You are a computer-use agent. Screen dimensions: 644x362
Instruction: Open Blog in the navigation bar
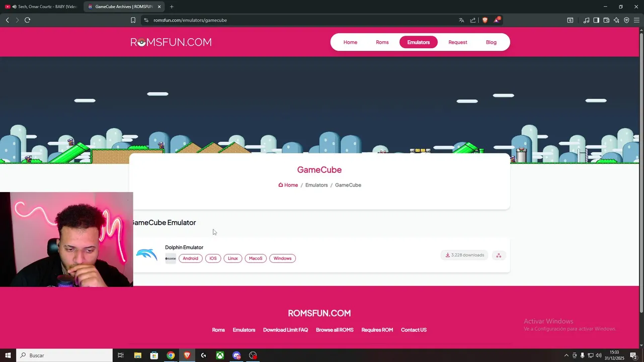(x=491, y=42)
